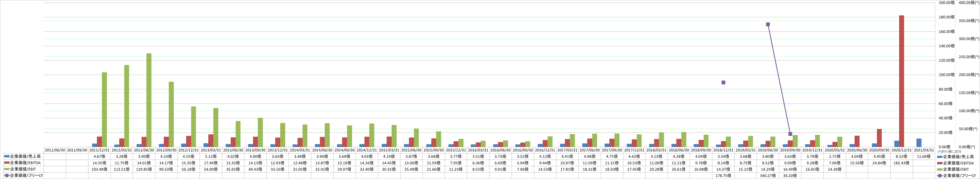Image resolution: width=980 pixels, height=179 pixels.
Task: Click the green EBIT bar for 2011/12/31
Action: click(x=104, y=110)
